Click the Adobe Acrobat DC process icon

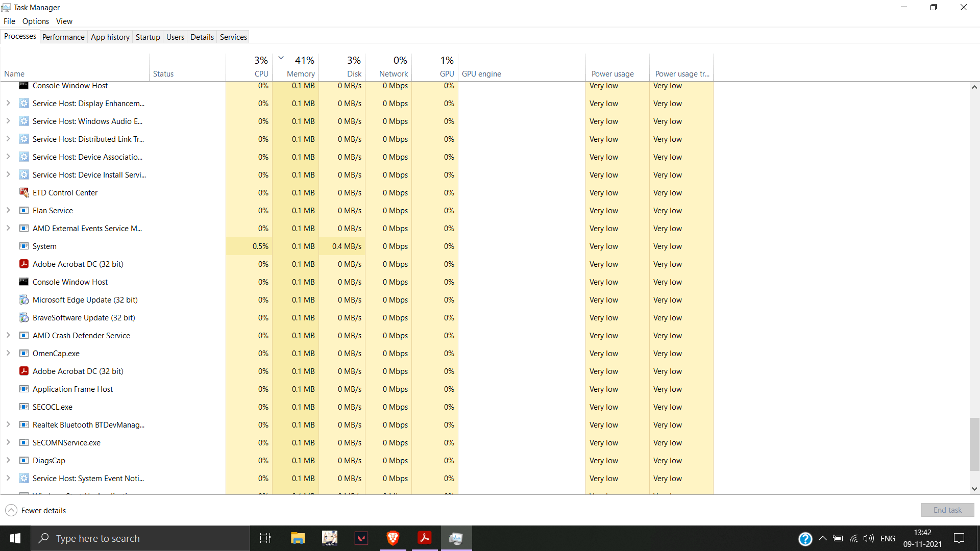click(x=23, y=264)
